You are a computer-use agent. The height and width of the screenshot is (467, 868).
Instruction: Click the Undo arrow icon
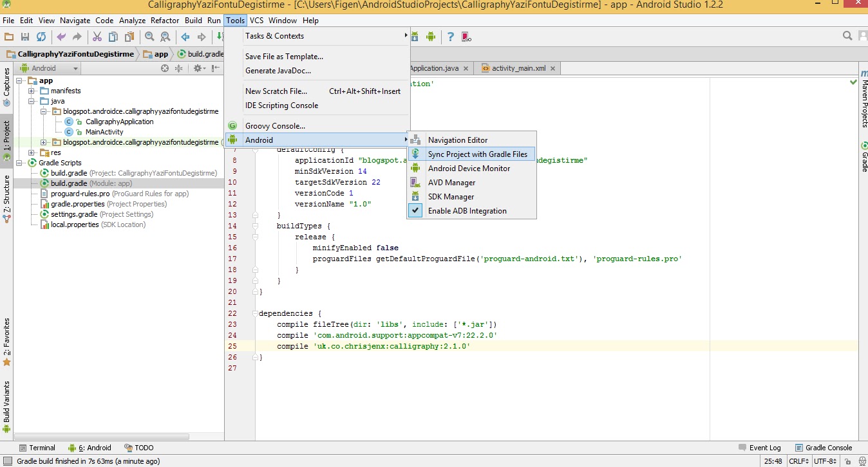click(61, 37)
